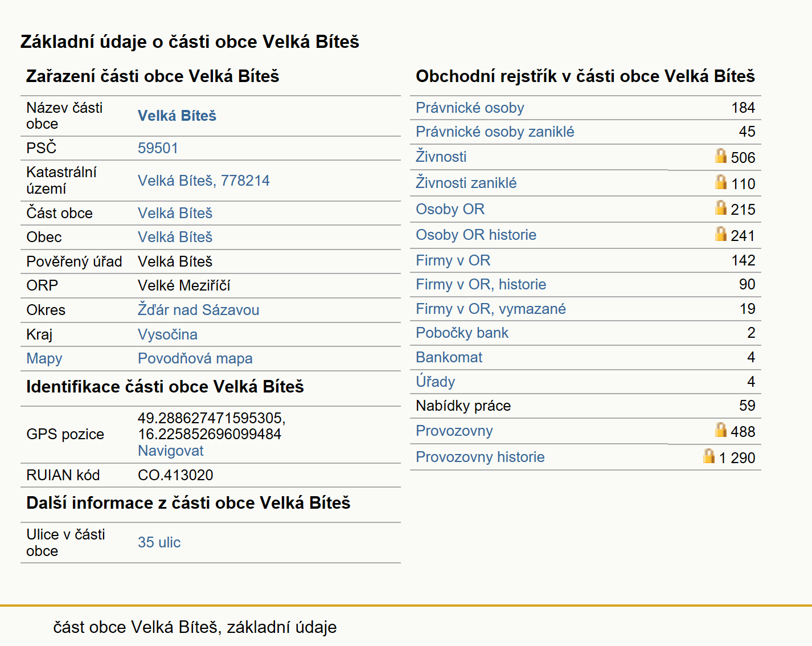The image size is (812, 646).
Task: Click the lock icon beside Živnosti zaniklé
Action: tap(721, 182)
